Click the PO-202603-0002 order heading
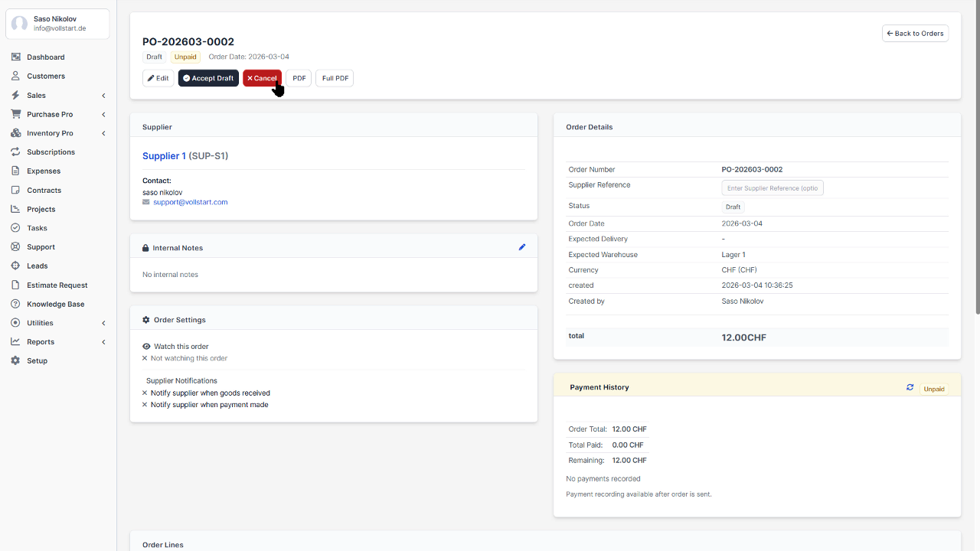This screenshot has height=551, width=980. pyautogui.click(x=188, y=42)
